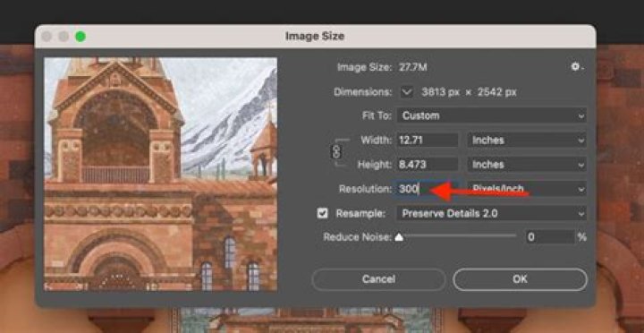Click the Width input field 12.71
This screenshot has height=333, width=644.
(428, 141)
